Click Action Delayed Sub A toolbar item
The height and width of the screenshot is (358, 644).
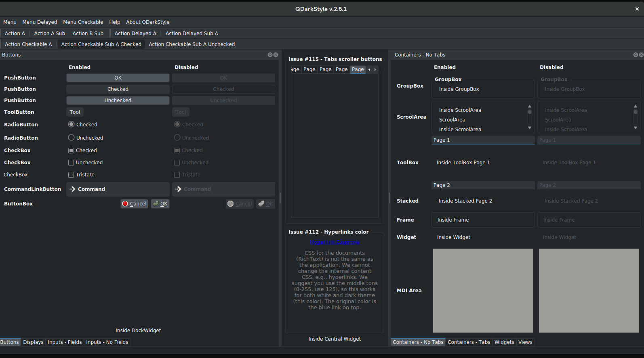[x=192, y=33]
